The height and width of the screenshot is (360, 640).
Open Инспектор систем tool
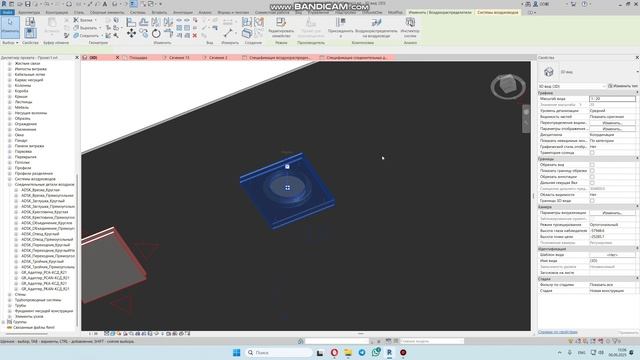(410, 27)
